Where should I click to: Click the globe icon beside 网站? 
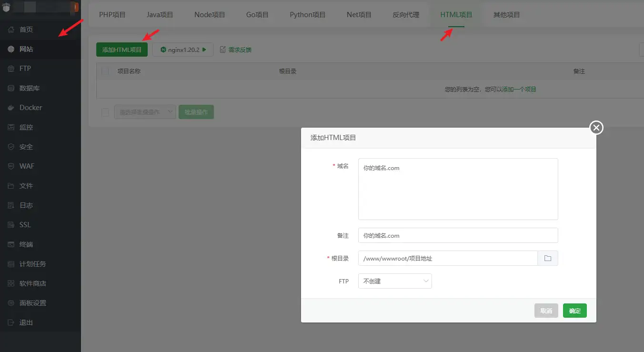[11, 49]
